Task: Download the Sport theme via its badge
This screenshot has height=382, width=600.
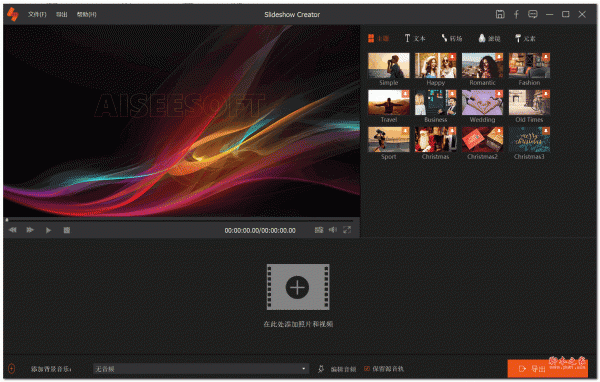Action: click(x=405, y=131)
